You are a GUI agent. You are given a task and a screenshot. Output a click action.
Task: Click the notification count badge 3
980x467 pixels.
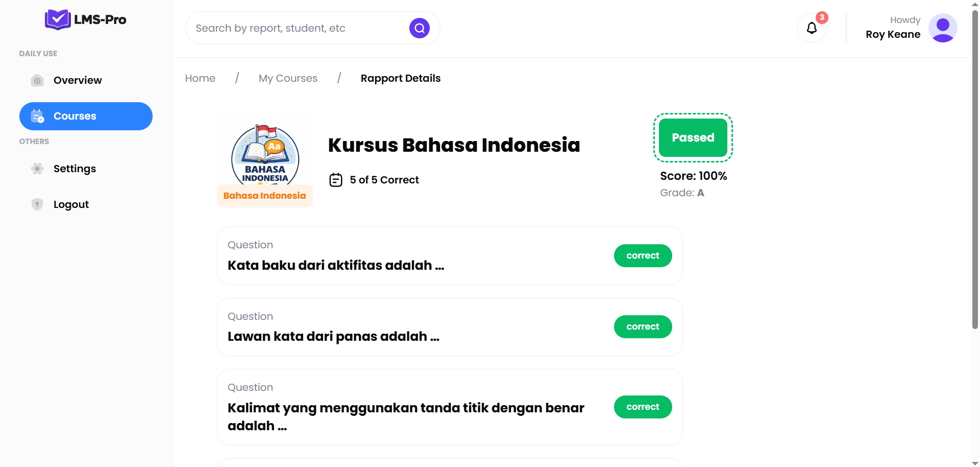(x=822, y=17)
